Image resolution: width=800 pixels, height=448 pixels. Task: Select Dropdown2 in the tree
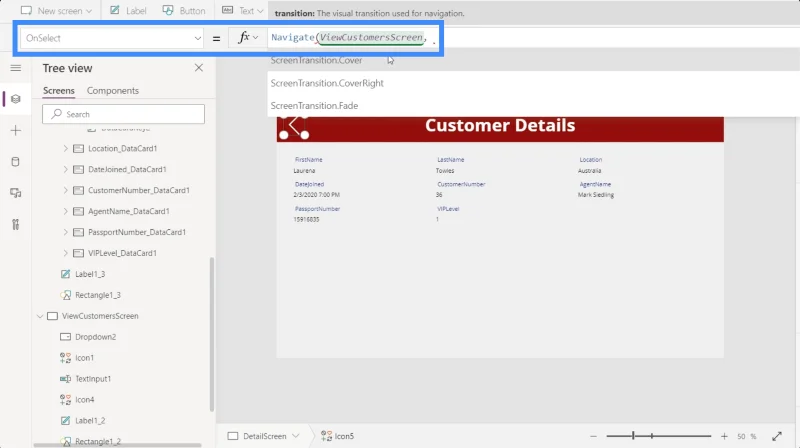(95, 337)
